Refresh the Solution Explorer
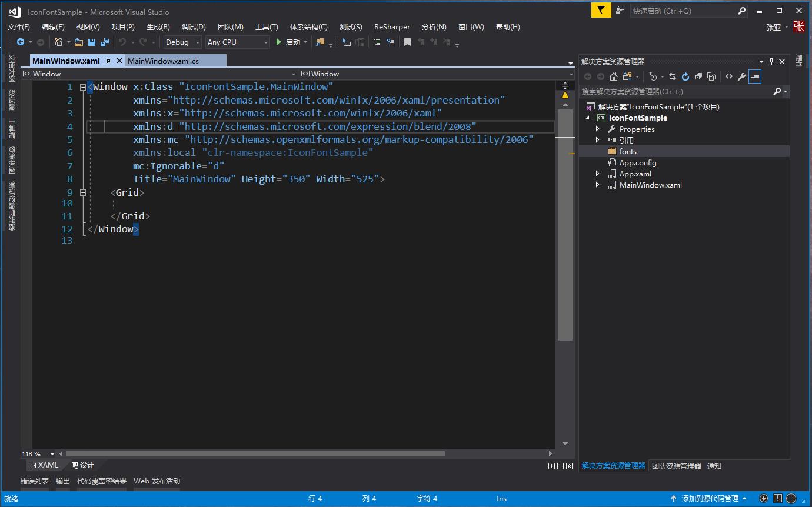Screen dimensions: 812x507 pos(685,76)
